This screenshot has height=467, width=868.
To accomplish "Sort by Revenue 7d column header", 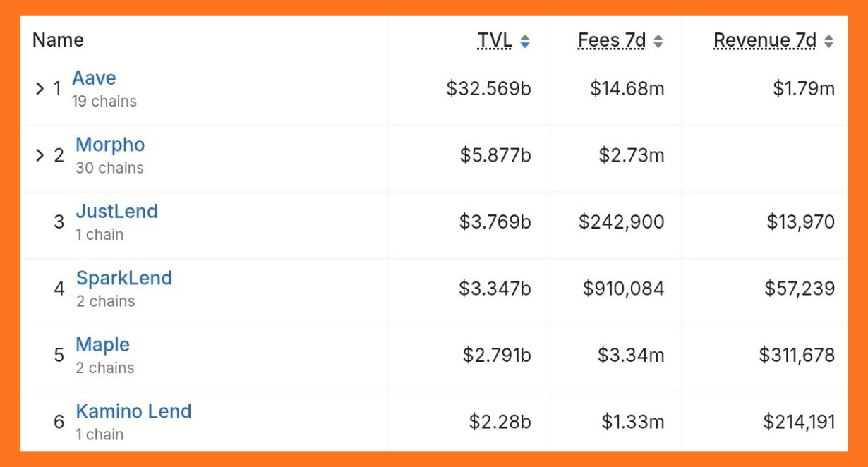I will point(765,41).
